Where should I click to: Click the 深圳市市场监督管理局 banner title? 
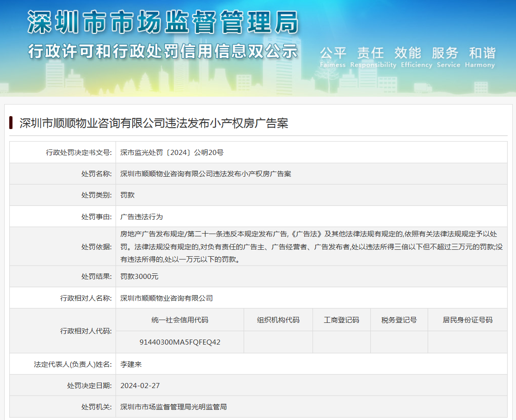(163, 22)
